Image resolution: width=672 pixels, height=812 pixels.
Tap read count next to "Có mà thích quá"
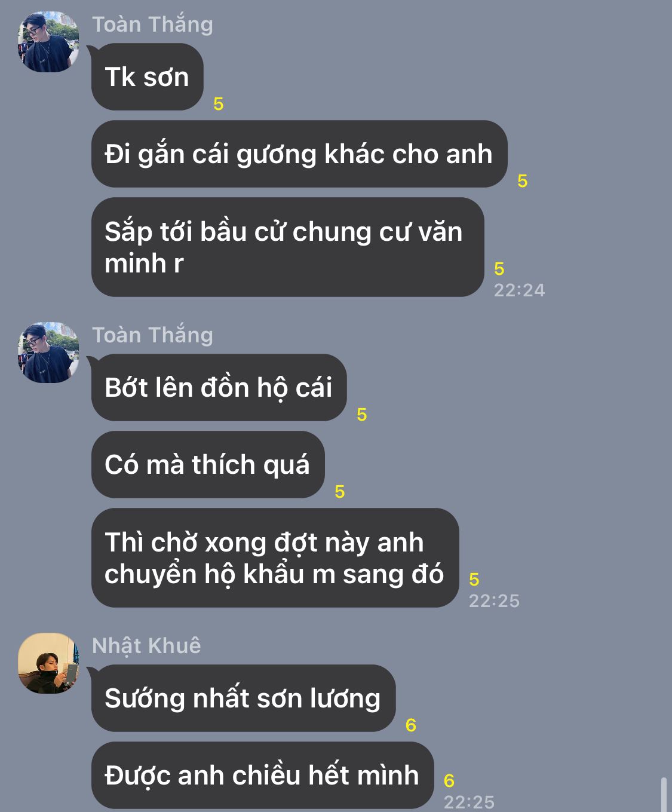(340, 492)
